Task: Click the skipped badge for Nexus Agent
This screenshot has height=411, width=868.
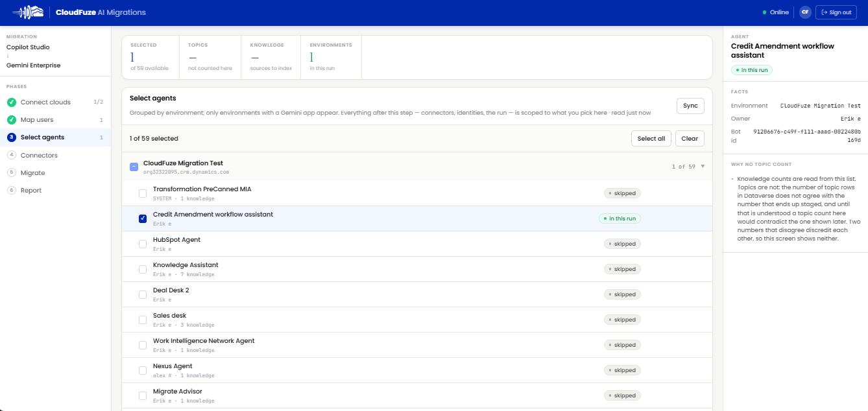Action: (622, 370)
